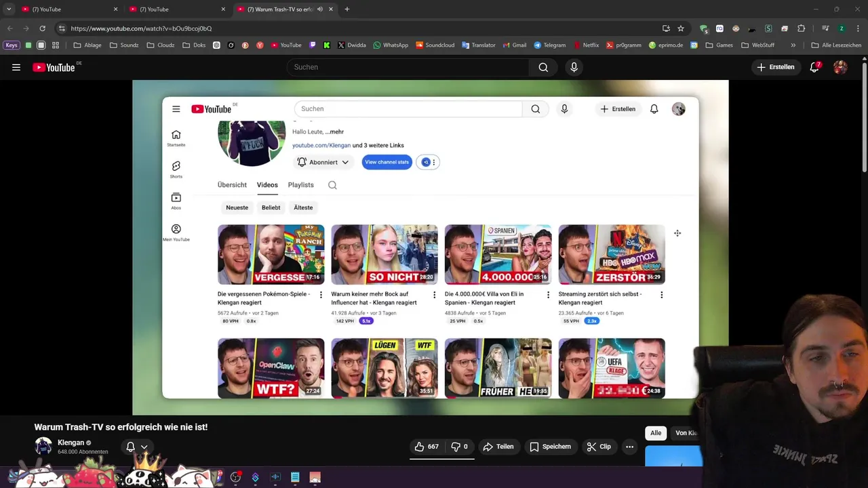Open the Cloudz bookmark folder
Viewport: 868px width, 488px height.
point(160,45)
